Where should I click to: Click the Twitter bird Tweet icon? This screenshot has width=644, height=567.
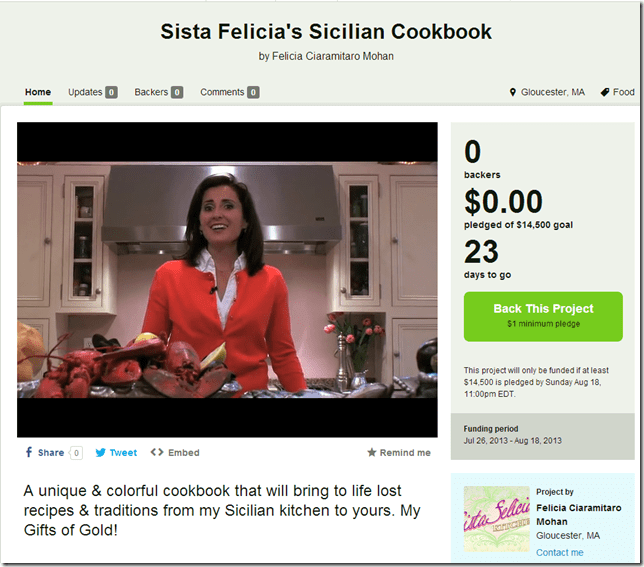tap(101, 452)
